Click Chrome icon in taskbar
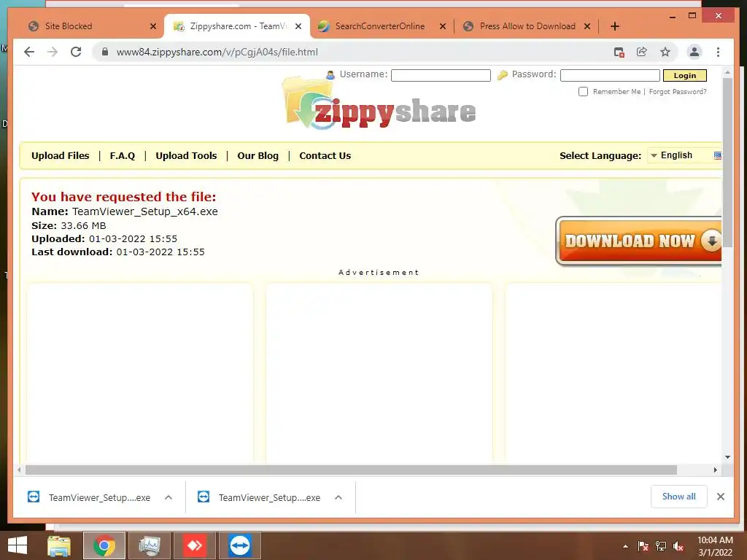The image size is (747, 560). [104, 545]
